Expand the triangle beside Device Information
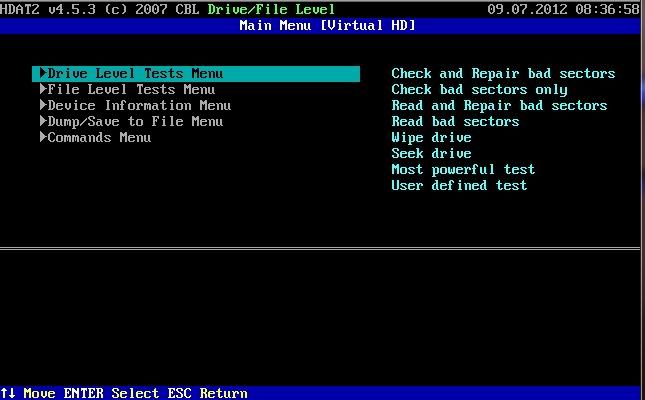This screenshot has height=400, width=645. pyautogui.click(x=43, y=105)
